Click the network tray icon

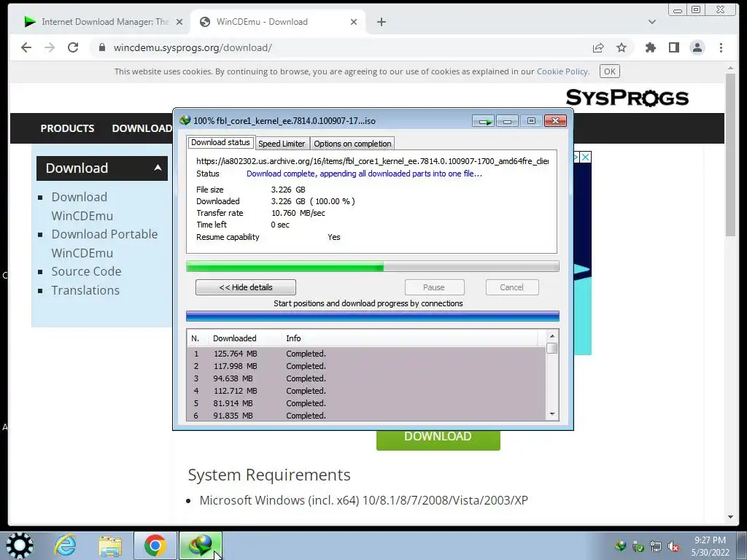pos(656,547)
